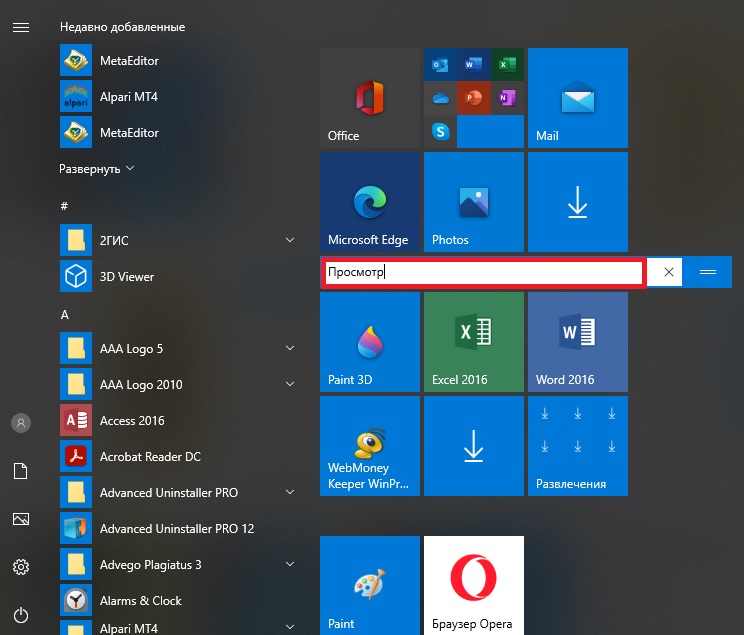Image resolution: width=744 pixels, height=635 pixels.
Task: Launch the Microsoft Edge tile
Action: coord(370,202)
